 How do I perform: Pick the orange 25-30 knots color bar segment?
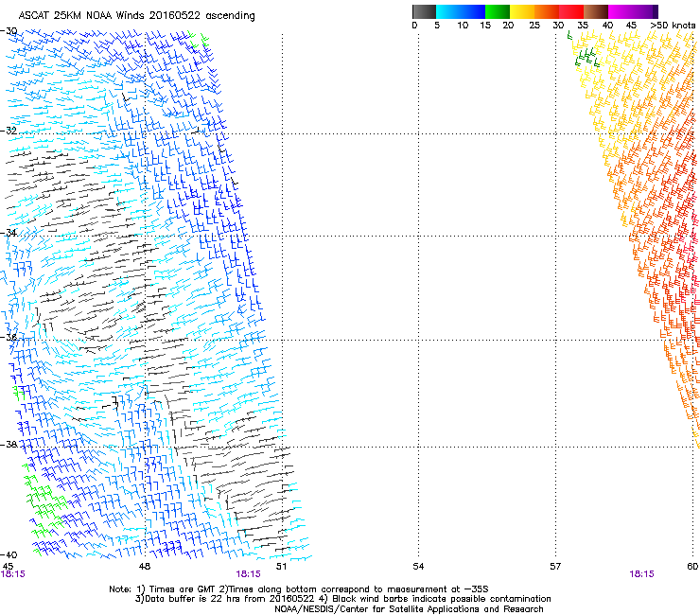(x=547, y=11)
